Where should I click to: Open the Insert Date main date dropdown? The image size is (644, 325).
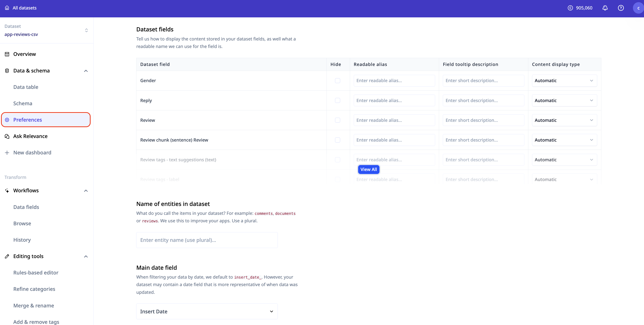tap(207, 312)
